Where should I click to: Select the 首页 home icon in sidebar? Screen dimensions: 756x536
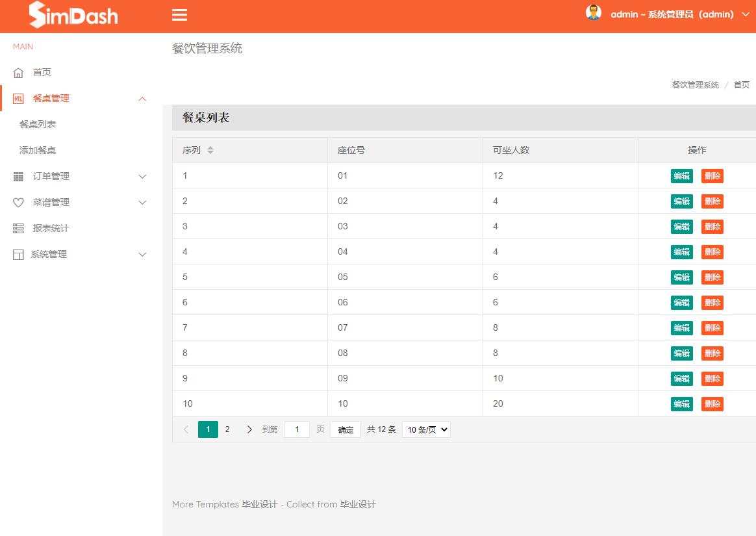pos(18,72)
